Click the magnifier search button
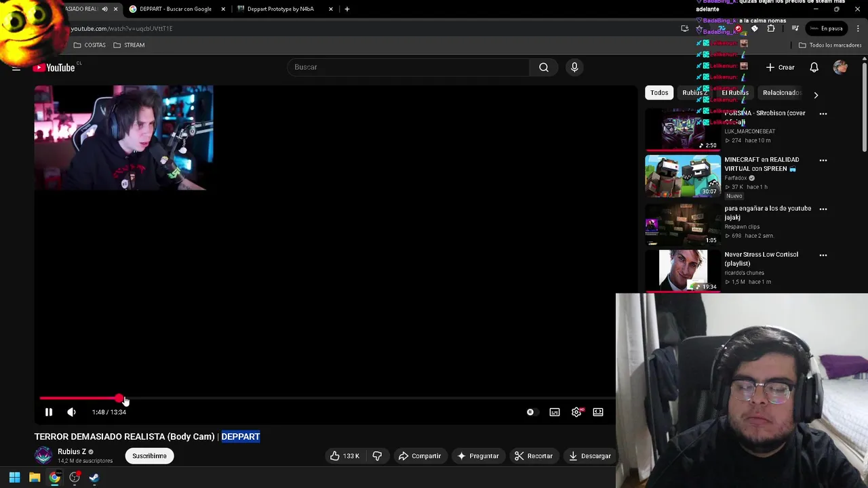 tap(544, 67)
